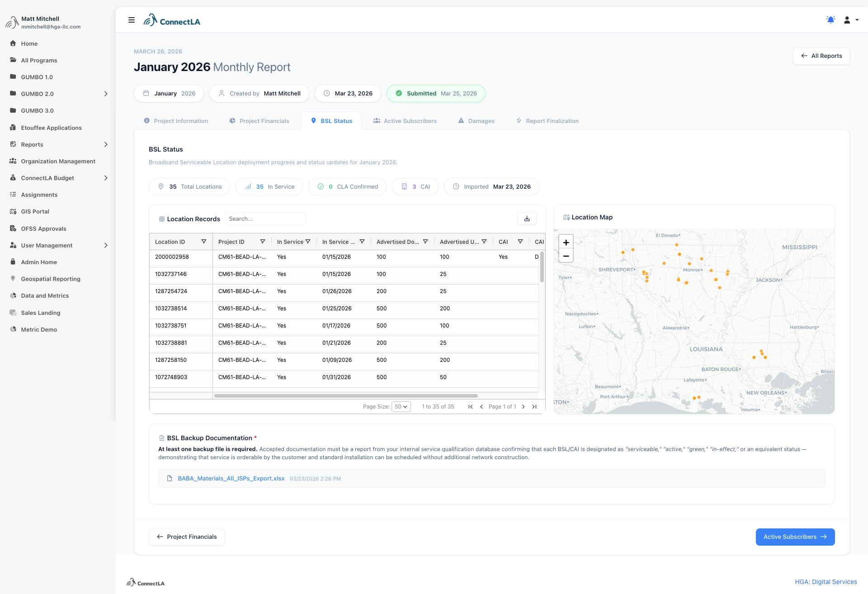Go back via Project Financials button
Image resolution: width=868 pixels, height=594 pixels.
[x=187, y=537]
